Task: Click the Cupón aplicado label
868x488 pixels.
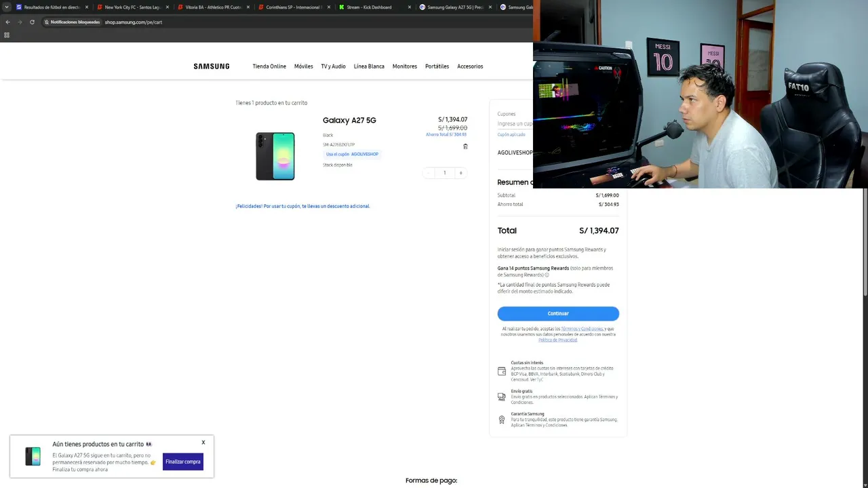Action: tap(511, 135)
